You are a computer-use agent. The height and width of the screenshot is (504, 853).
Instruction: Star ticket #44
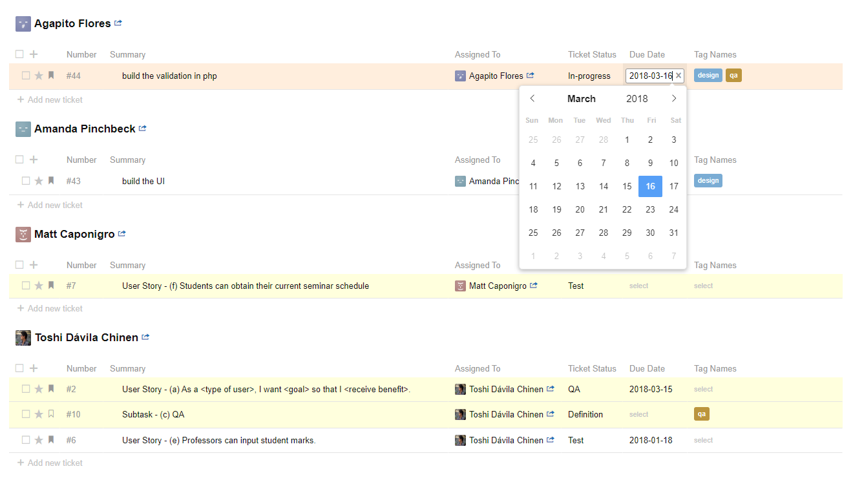39,76
